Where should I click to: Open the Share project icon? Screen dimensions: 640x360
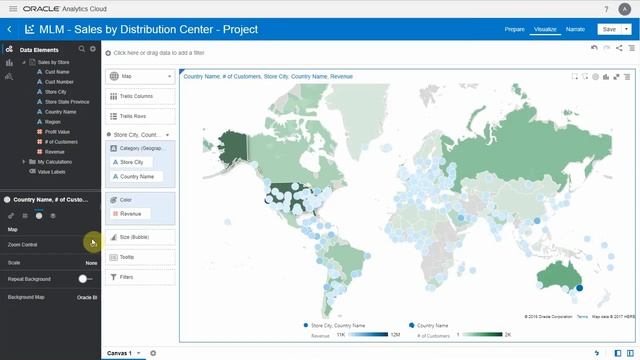tap(619, 48)
